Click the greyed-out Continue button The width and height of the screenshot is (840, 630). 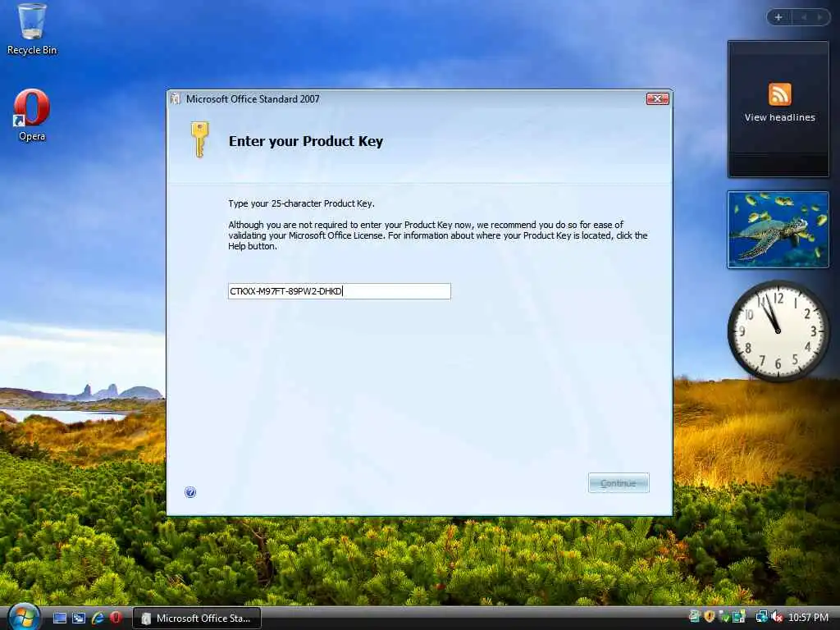coord(619,483)
